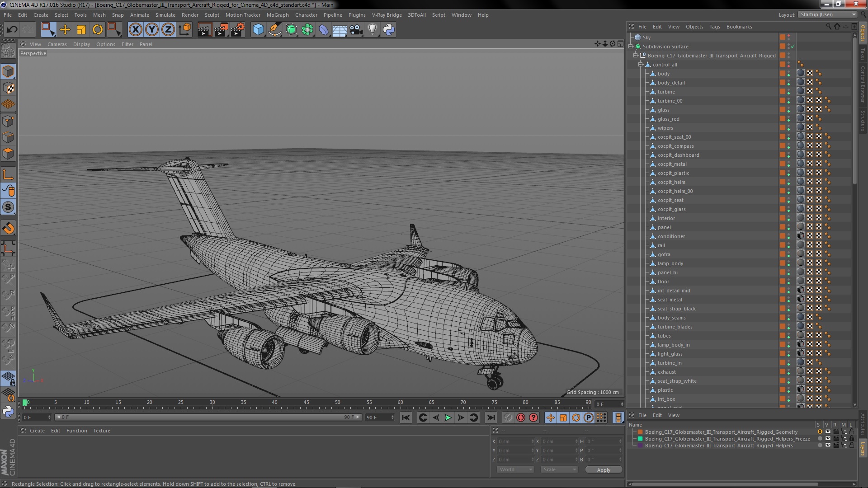Viewport: 868px width, 488px height.
Task: Collapse the control_all hierarchy
Action: [x=641, y=65]
